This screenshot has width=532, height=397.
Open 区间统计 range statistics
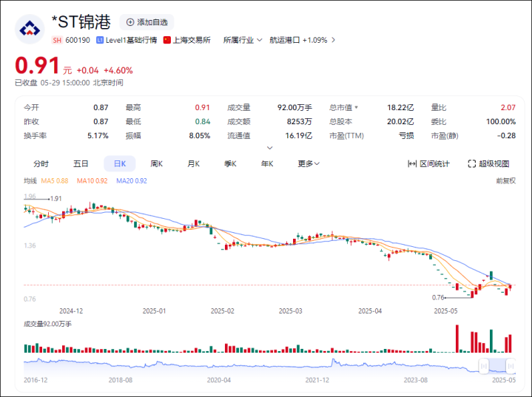tap(428, 164)
